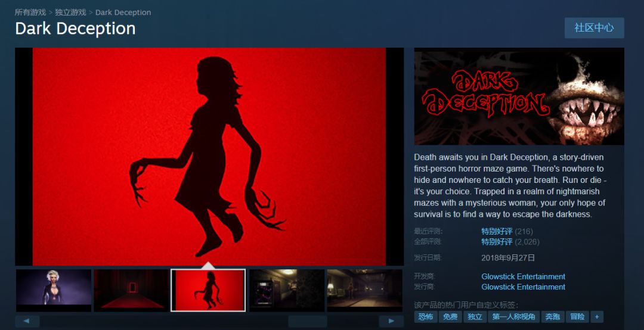The height and width of the screenshot is (330, 644).
Task: Click the release date 2018年9月27日
Action: tap(508, 258)
